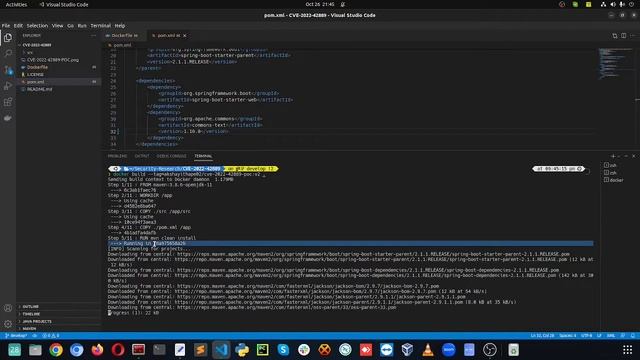640x360 pixels.
Task: Open the Search view in activity bar
Action: coord(8,53)
